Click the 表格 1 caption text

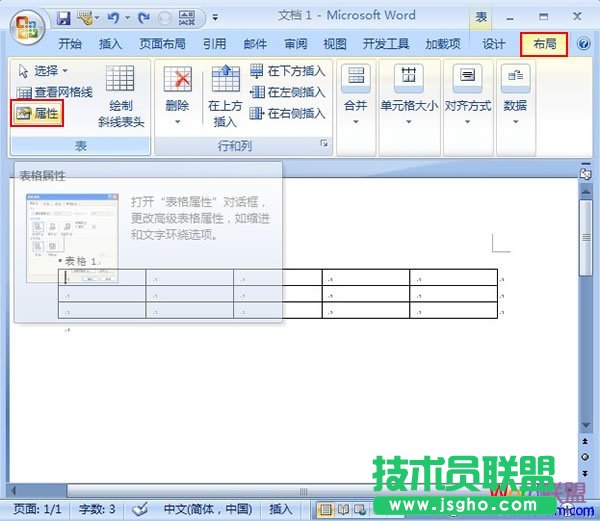[x=80, y=261]
